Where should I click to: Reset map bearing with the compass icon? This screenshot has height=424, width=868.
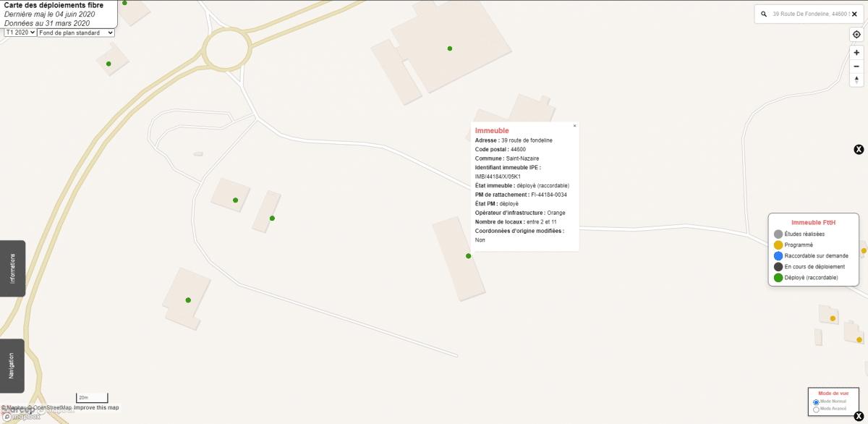tap(856, 80)
